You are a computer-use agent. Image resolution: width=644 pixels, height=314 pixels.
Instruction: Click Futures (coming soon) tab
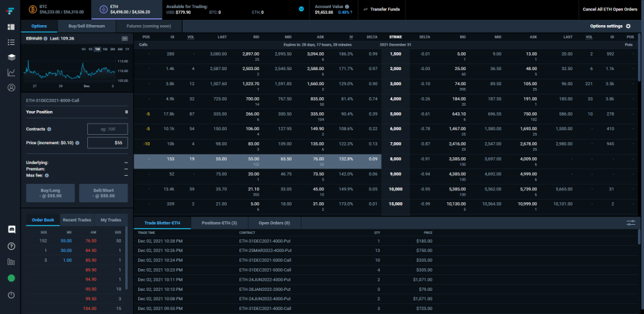149,26
